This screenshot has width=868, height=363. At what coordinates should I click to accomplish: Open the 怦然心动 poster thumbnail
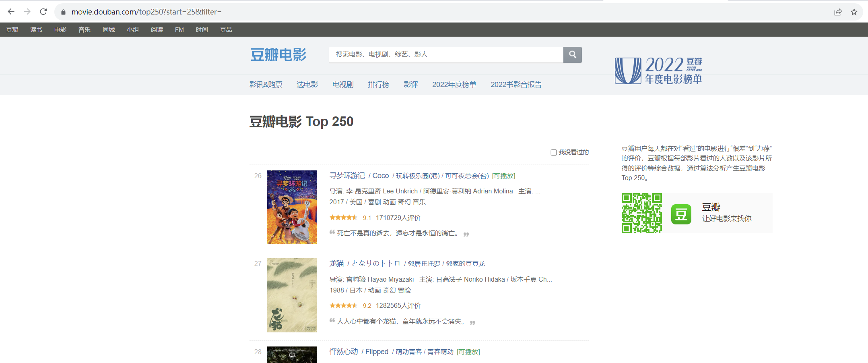292,355
